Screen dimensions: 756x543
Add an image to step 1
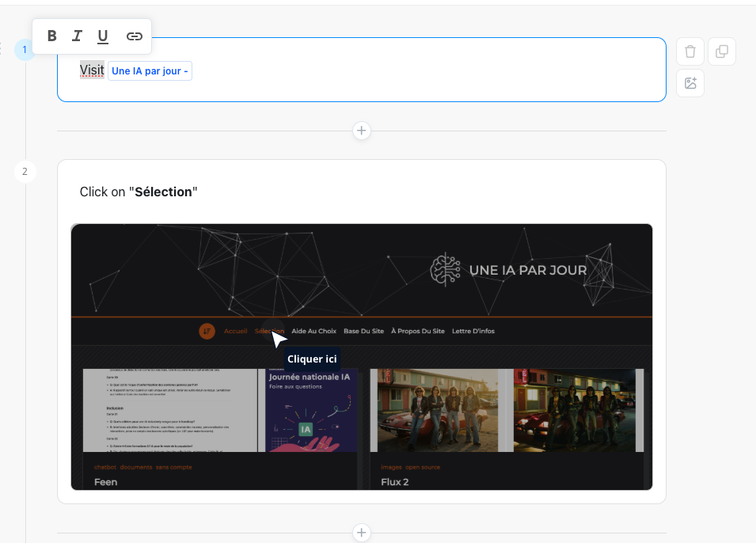(690, 83)
